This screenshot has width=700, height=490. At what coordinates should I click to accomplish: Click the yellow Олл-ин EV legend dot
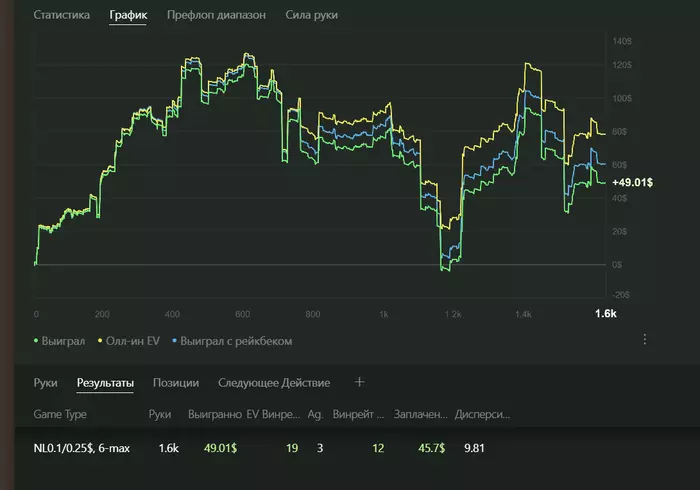coord(100,341)
